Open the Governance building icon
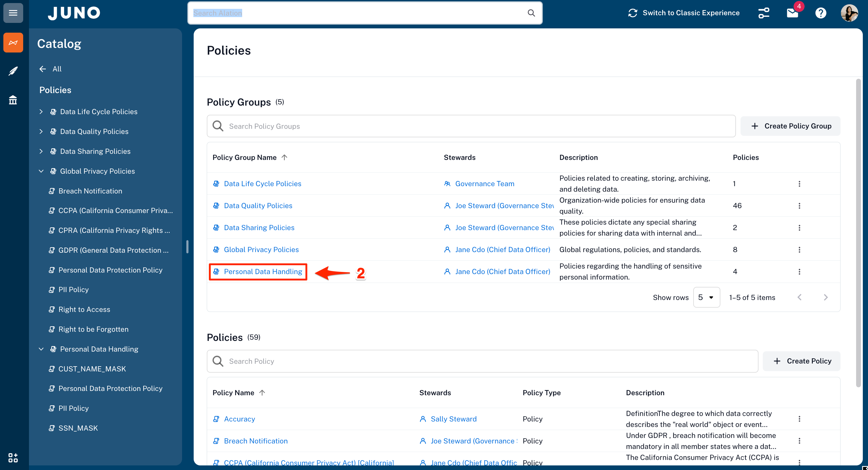The width and height of the screenshot is (868, 470). pos(13,100)
